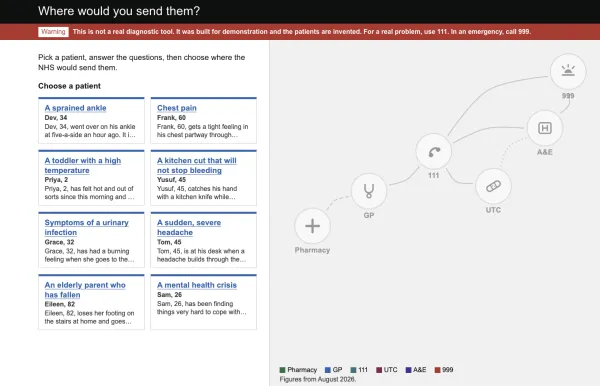Click the 'Eileen, 82' patient name
Viewport: 600px width, 386px height.
(60, 304)
